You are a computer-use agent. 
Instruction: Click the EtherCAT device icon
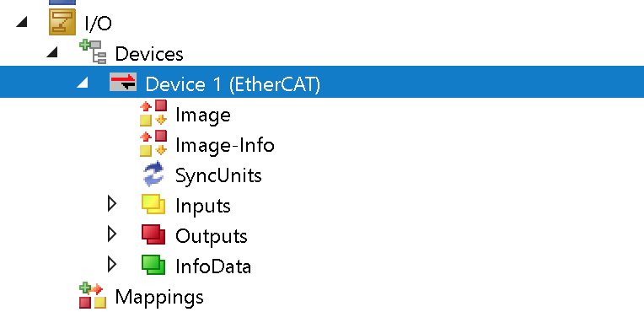123,82
